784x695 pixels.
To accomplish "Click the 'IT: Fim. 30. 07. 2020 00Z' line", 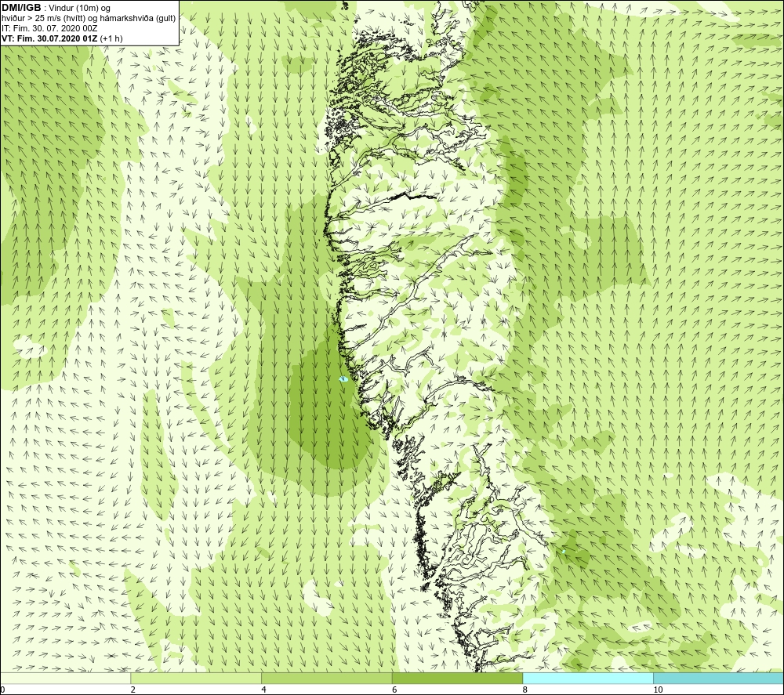I will (x=49, y=28).
